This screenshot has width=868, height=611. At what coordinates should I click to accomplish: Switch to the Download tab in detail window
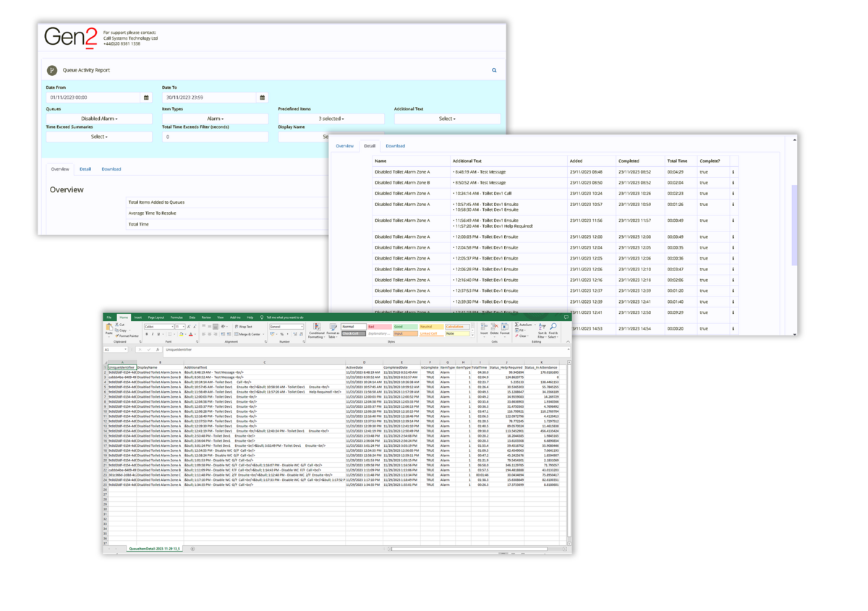click(x=395, y=146)
